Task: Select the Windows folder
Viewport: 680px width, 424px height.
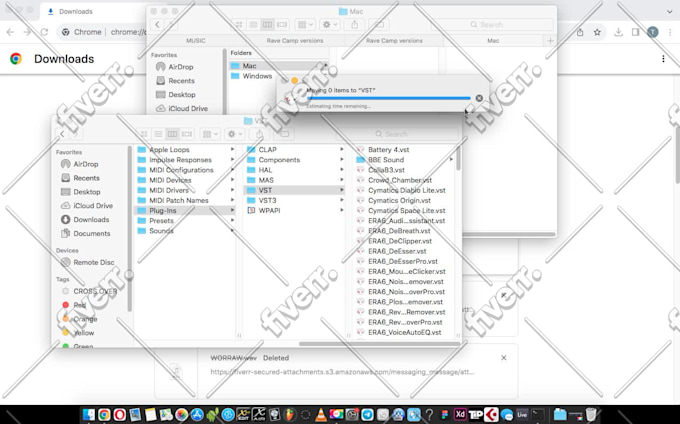Action: coord(257,76)
